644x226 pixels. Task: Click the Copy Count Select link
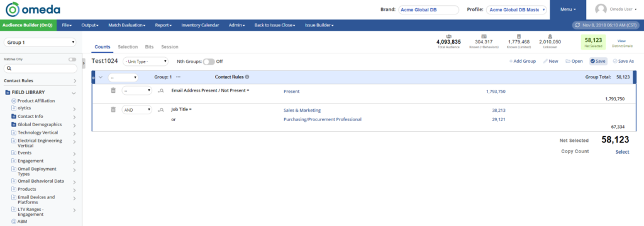(622, 152)
